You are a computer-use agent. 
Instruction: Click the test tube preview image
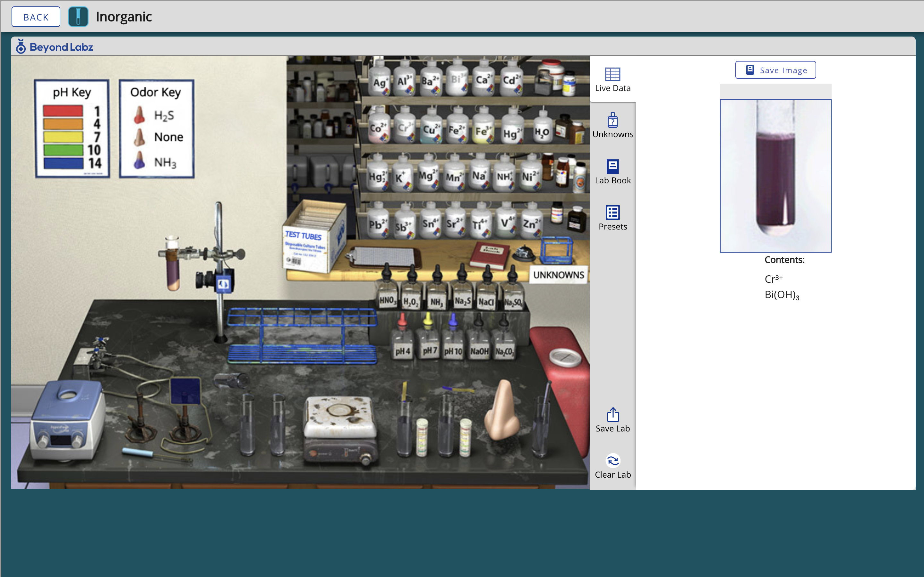775,176
